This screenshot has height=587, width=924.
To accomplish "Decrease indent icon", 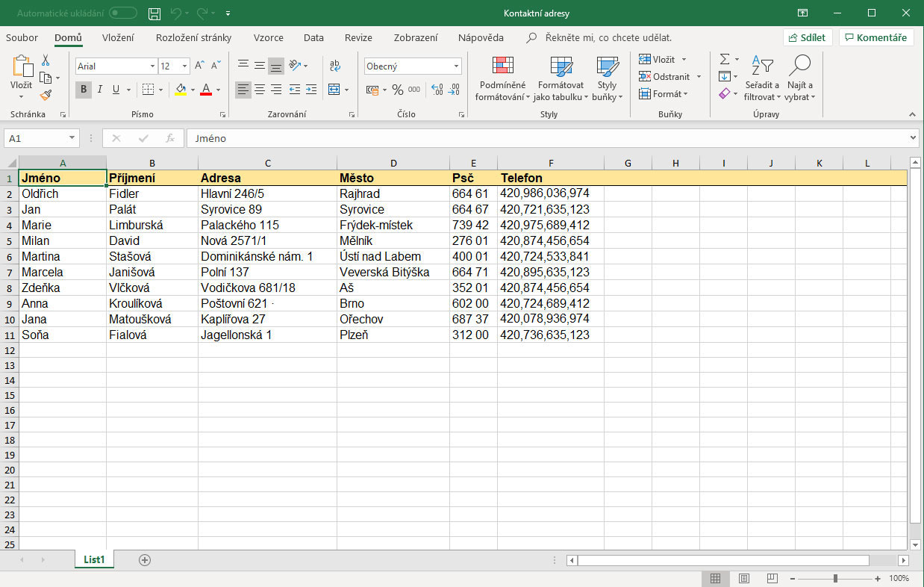I will click(294, 90).
